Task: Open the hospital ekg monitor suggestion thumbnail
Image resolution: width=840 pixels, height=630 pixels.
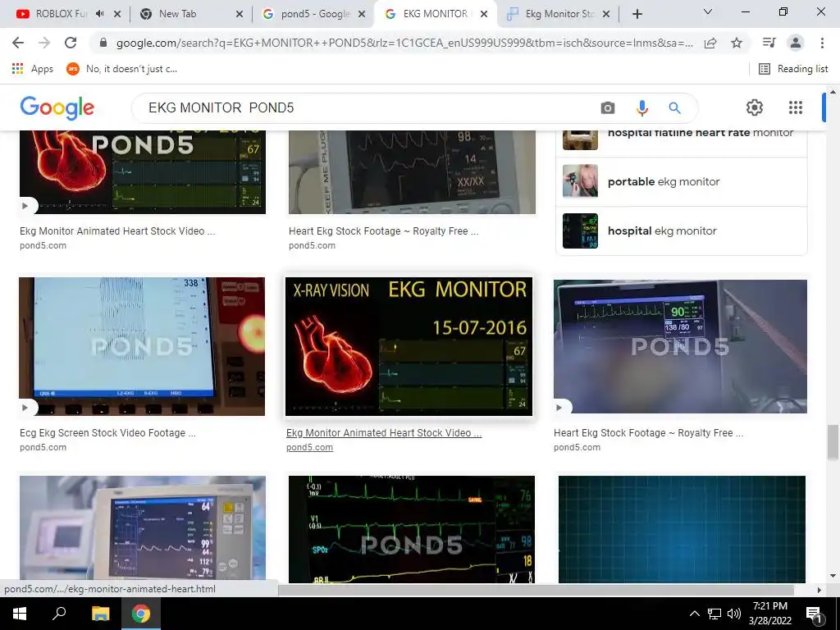Action: click(580, 231)
